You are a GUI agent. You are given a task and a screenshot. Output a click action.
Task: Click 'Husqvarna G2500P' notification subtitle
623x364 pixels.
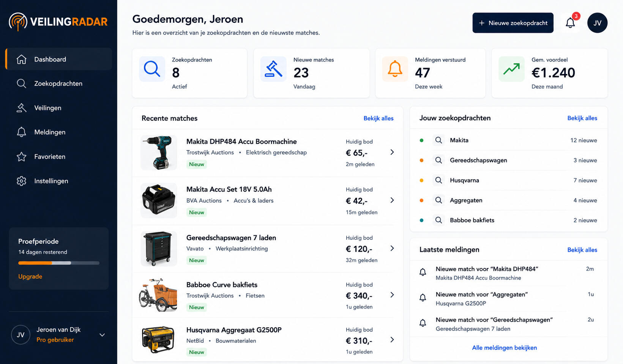(x=461, y=303)
